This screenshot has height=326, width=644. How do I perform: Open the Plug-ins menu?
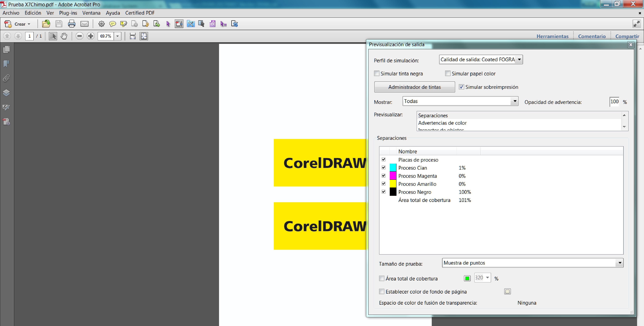click(x=68, y=13)
